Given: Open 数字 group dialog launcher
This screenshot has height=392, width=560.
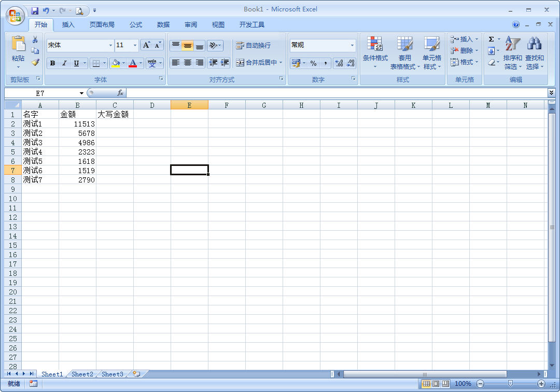Looking at the screenshot, I should [x=353, y=78].
